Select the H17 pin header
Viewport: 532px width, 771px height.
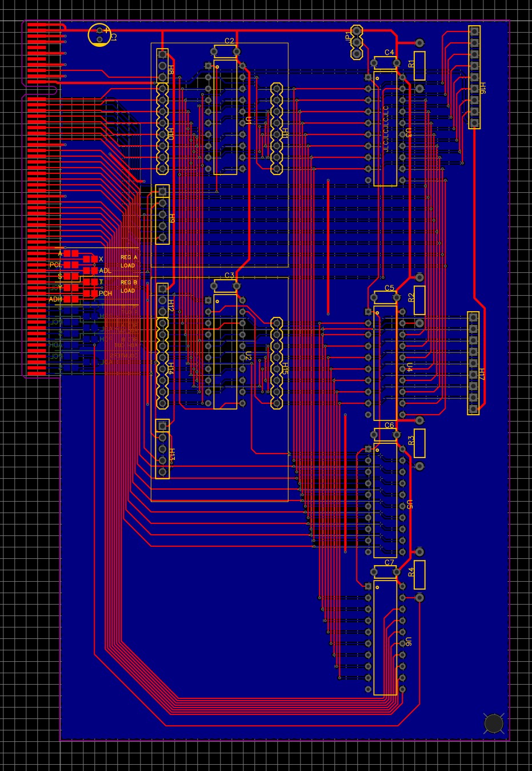pos(473,363)
